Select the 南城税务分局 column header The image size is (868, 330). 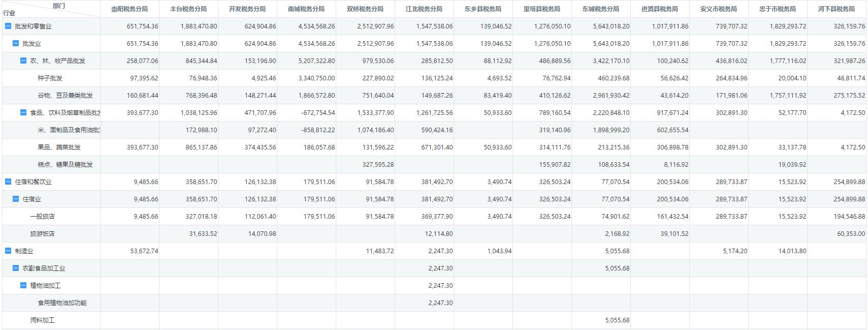click(306, 9)
